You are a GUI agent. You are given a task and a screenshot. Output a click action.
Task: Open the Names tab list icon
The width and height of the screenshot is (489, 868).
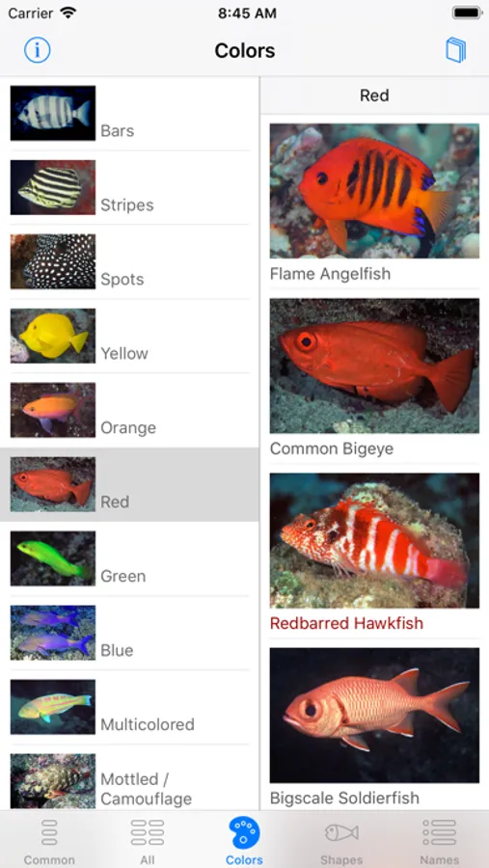[439, 841]
